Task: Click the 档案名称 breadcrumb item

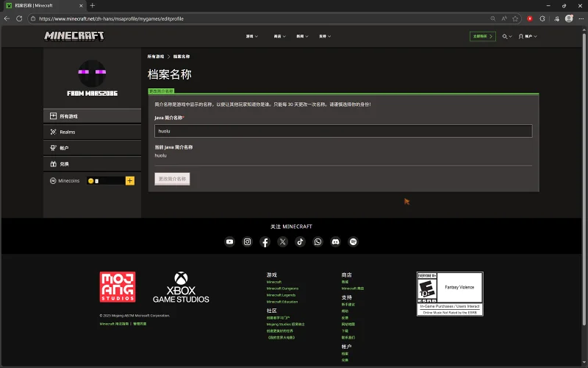Action: point(182,57)
